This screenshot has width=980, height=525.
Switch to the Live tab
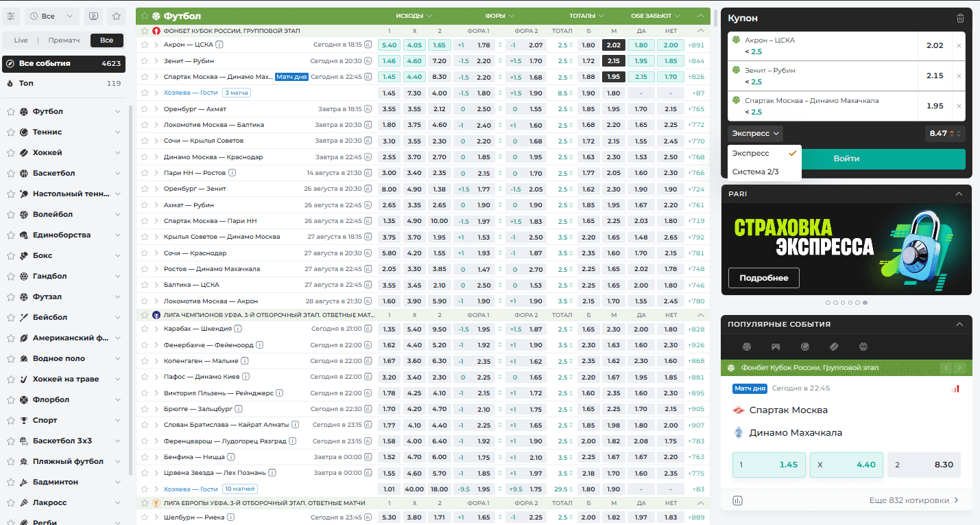21,40
